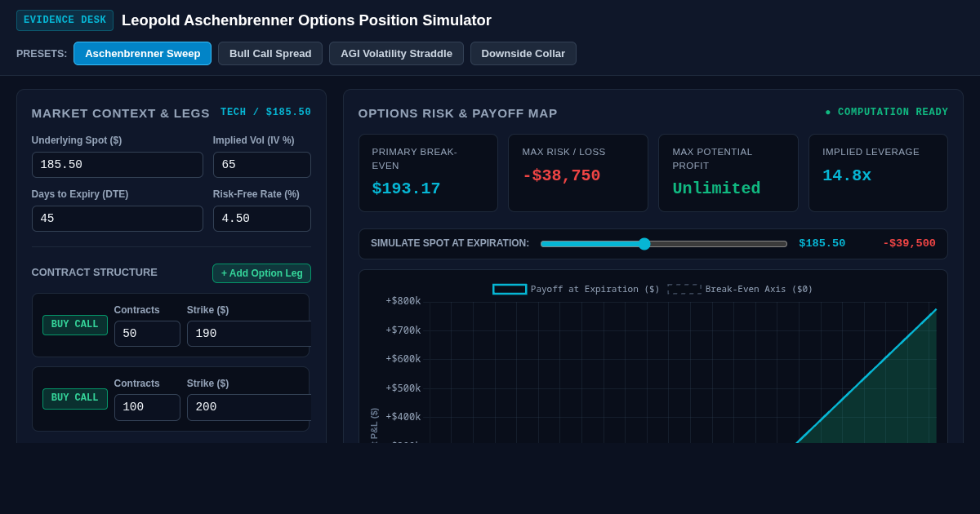Toggle Payoff at Expiration legend entry
Viewport: 980px width, 514px height.
[x=577, y=289]
